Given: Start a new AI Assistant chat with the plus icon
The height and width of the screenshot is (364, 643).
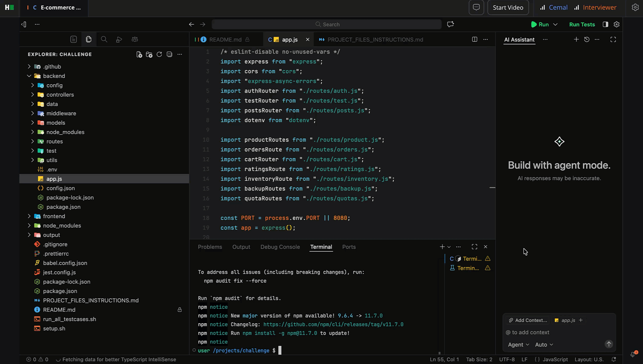Looking at the screenshot, I should click(x=576, y=39).
